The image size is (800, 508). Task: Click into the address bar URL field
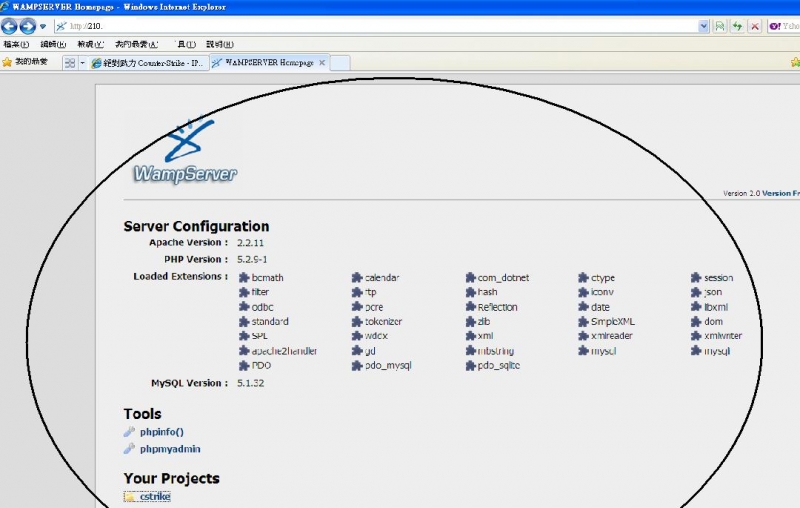380,26
